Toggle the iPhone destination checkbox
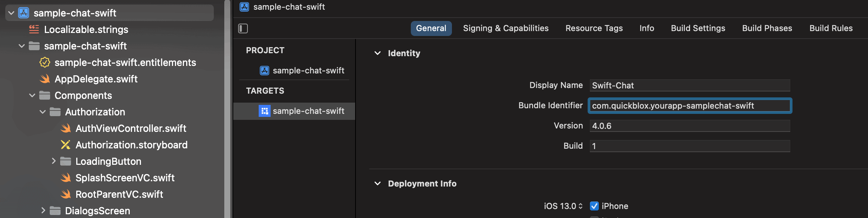The width and height of the screenshot is (868, 218). pyautogui.click(x=594, y=206)
